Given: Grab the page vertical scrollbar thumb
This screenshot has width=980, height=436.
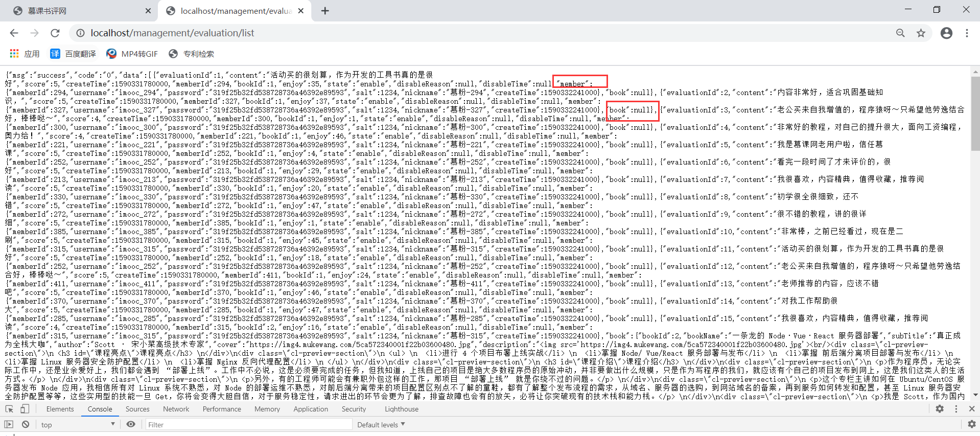Looking at the screenshot, I should 975,114.
